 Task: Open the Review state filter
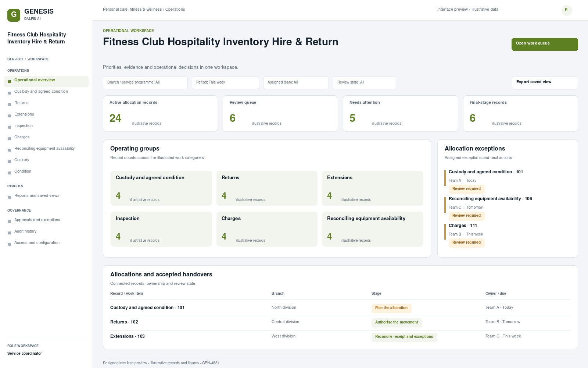pos(365,83)
